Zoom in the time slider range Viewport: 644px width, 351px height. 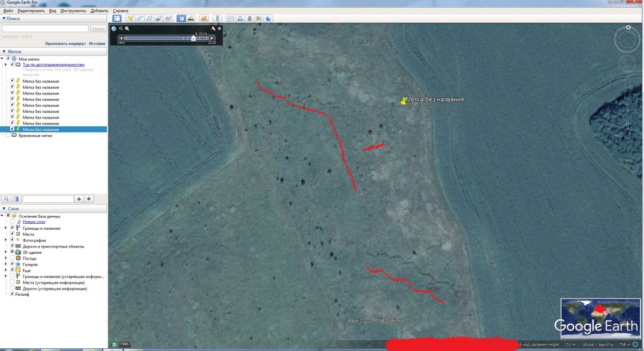click(127, 28)
